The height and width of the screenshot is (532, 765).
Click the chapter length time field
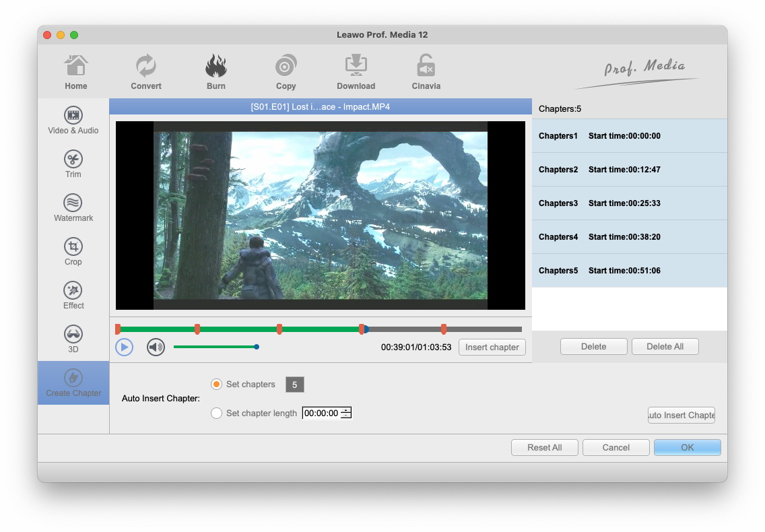pos(321,413)
